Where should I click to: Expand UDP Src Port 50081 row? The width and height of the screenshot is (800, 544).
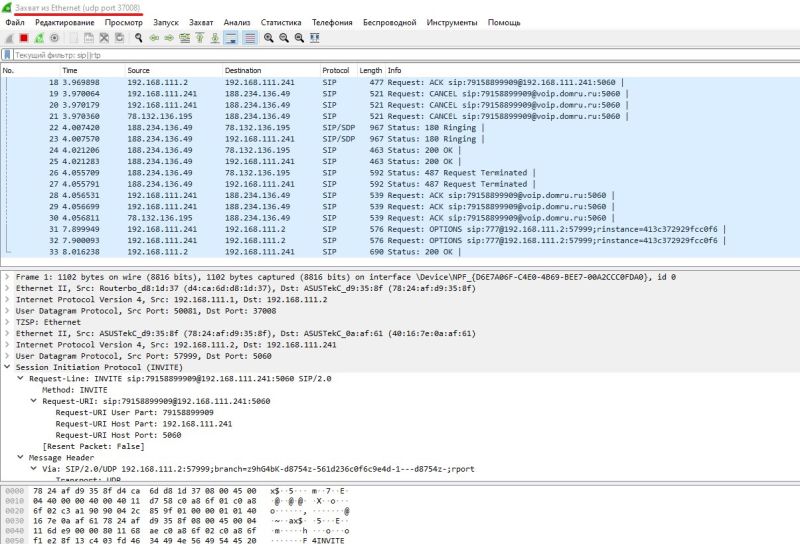7,311
